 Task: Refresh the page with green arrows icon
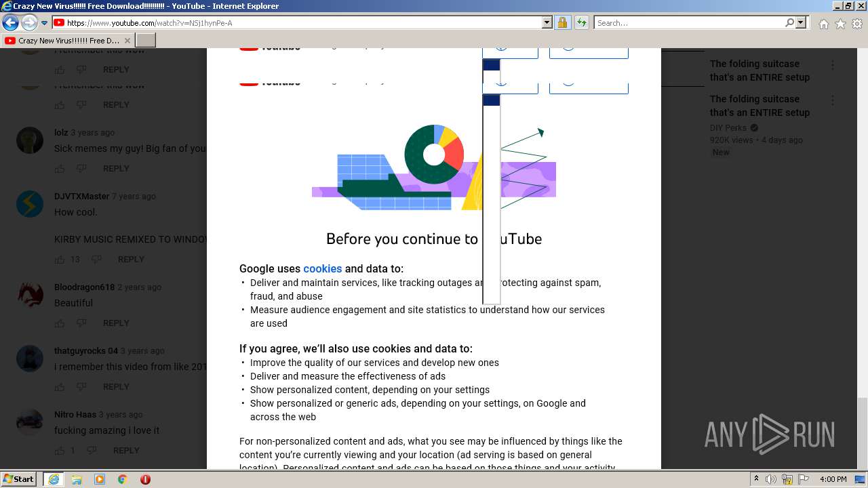pos(581,22)
